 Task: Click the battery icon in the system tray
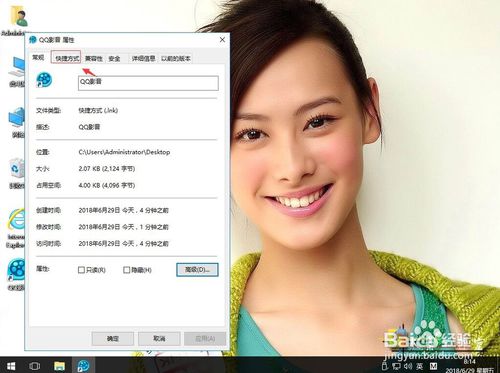point(385,366)
